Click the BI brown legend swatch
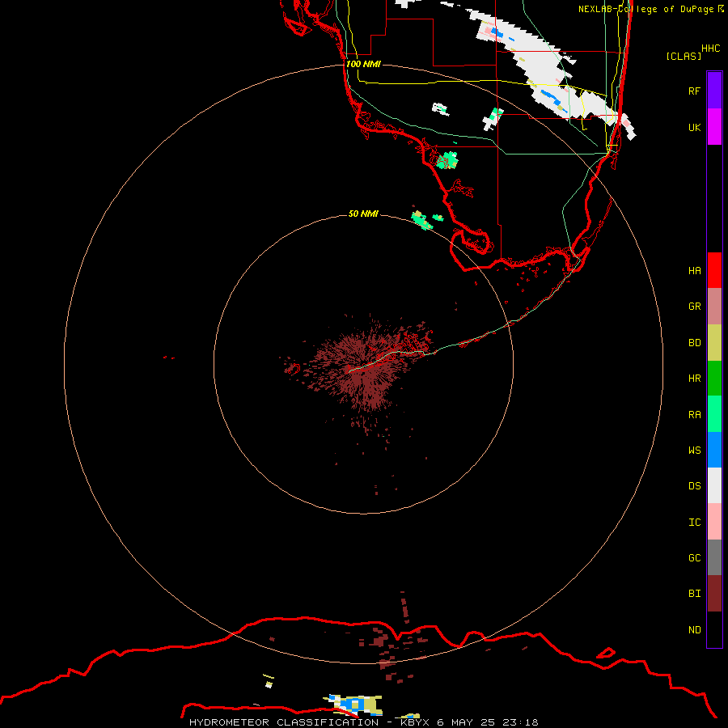 [714, 594]
